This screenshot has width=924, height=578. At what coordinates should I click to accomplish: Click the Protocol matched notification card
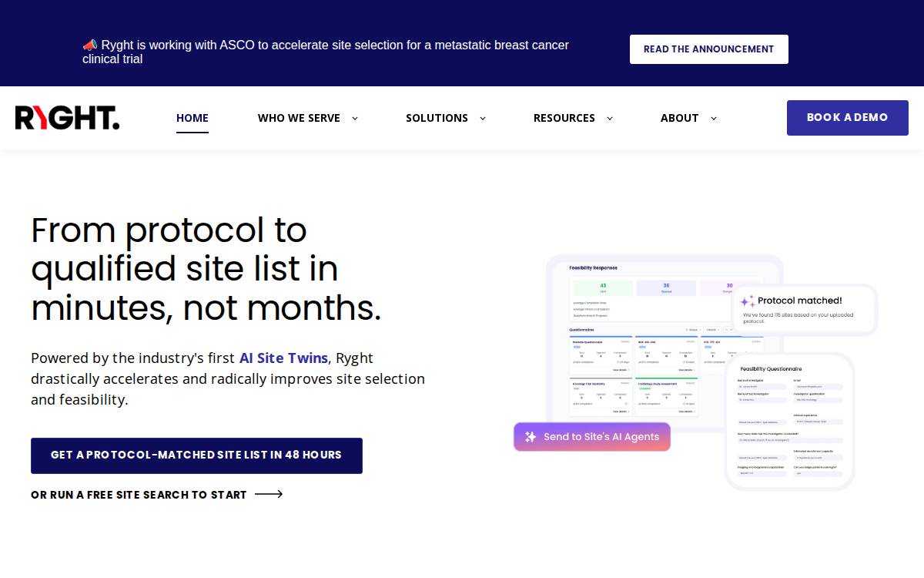805,310
